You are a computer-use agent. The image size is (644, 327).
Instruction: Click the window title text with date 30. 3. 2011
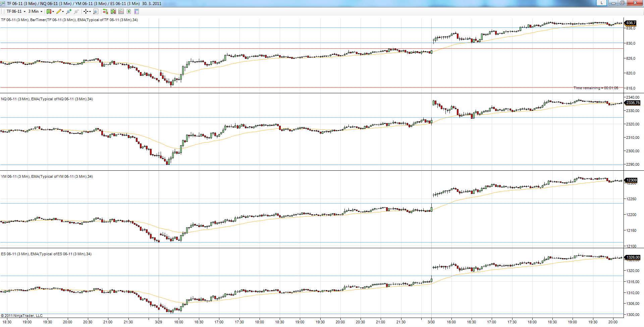[x=84, y=3]
